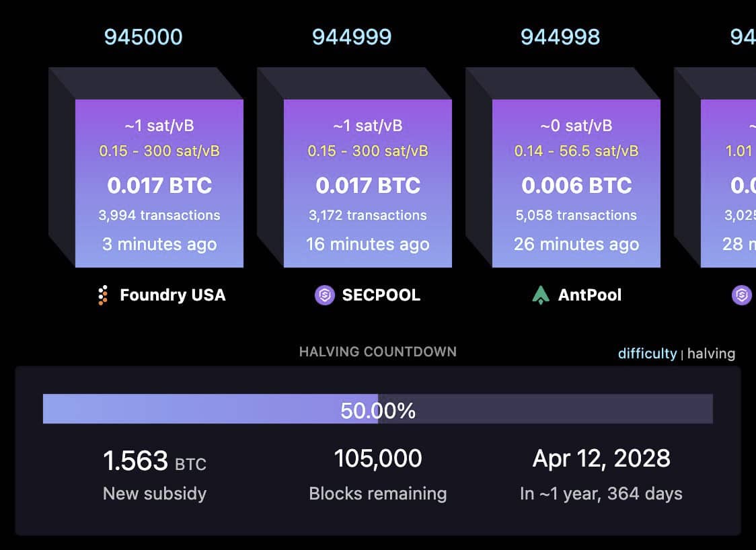756x550 pixels.
Task: Switch to the halving countdown view
Action: [711, 354]
